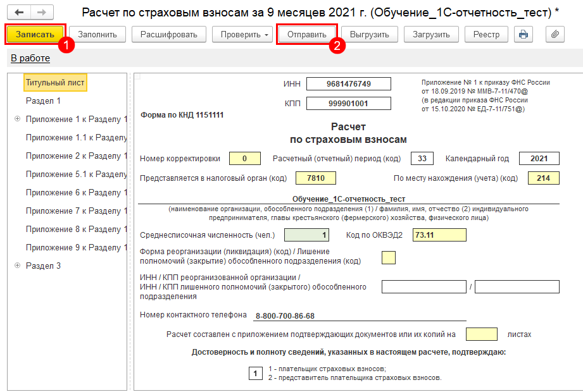Select Титульный лист in the tree
Image resolution: width=583 pixels, height=392 pixels.
55,82
